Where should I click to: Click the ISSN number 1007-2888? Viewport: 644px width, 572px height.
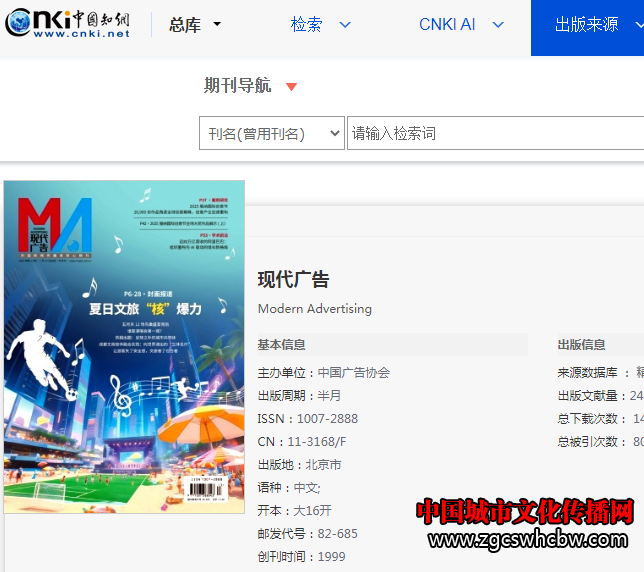pos(325,418)
